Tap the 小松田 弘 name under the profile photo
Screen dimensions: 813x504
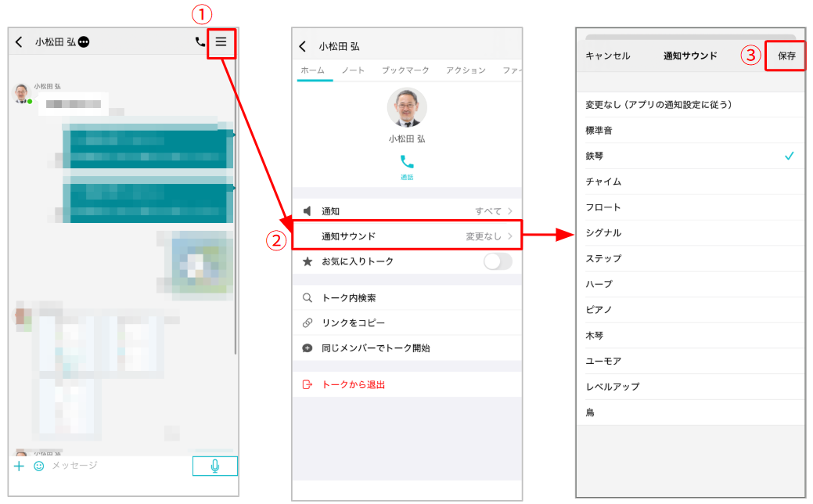[x=407, y=139]
